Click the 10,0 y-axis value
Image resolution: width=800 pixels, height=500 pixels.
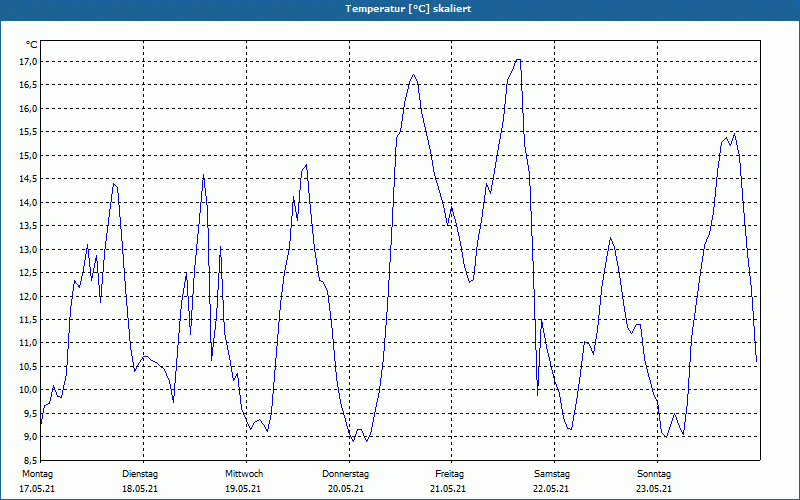tap(28, 390)
